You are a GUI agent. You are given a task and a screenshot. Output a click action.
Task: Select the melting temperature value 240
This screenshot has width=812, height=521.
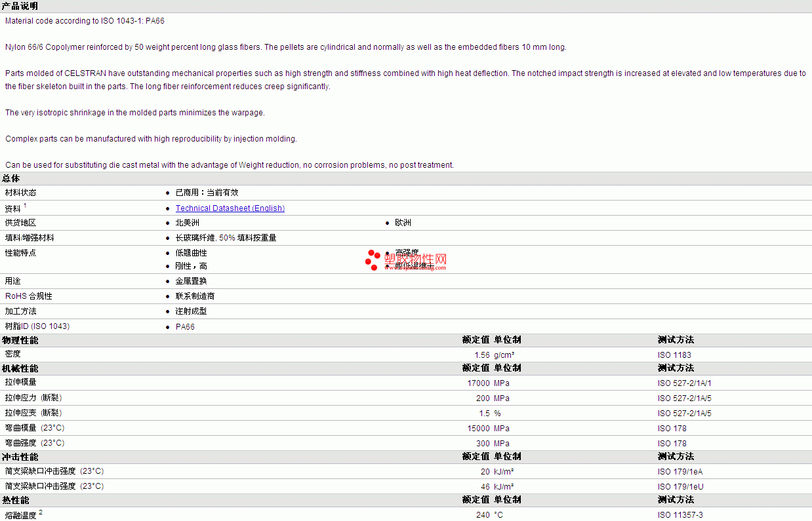pos(483,515)
